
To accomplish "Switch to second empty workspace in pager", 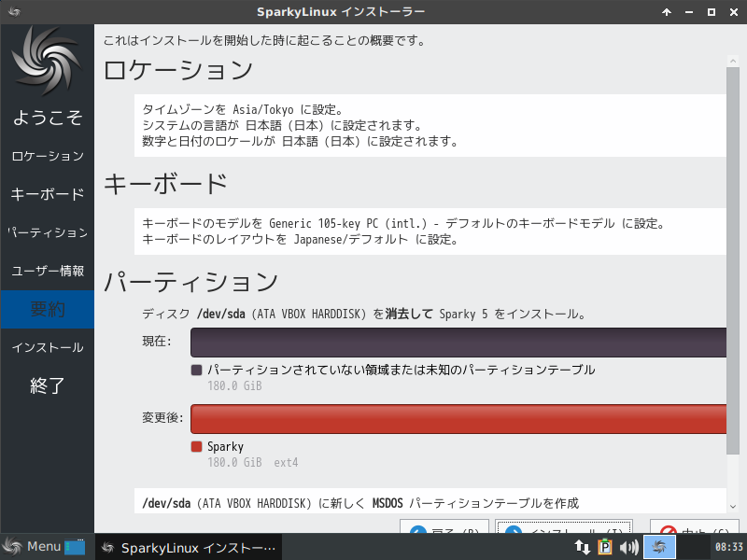I will coord(692,547).
